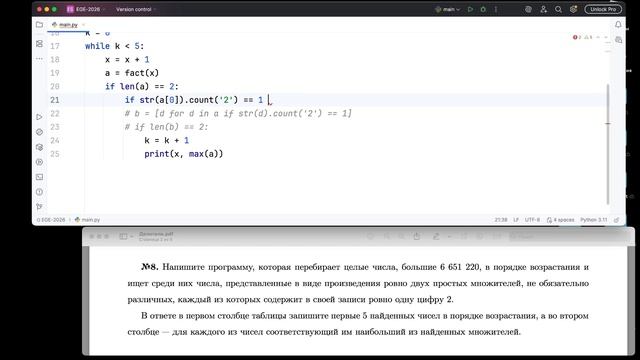Click the commented 'b = [d for d in a' line
Screen dimensions: 640x360
click(x=238, y=113)
